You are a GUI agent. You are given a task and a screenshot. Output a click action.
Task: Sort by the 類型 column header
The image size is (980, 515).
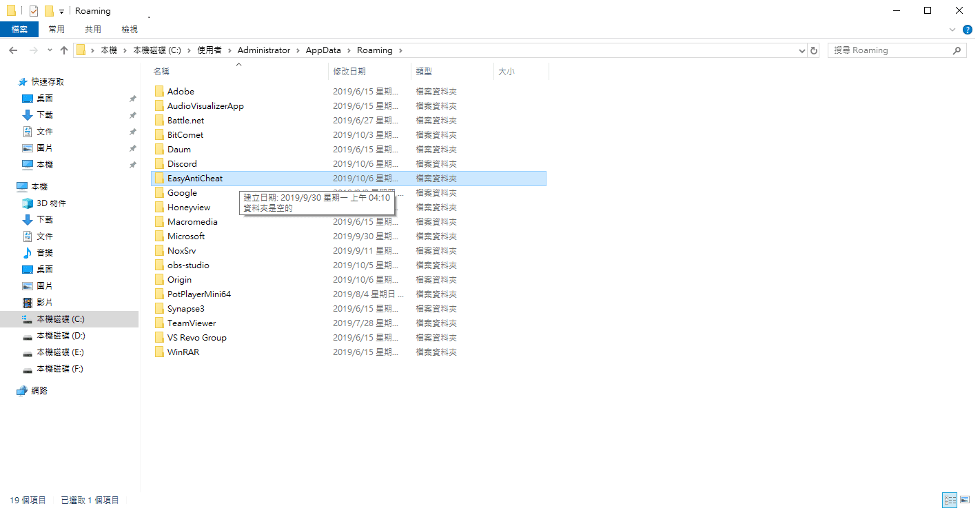tap(424, 72)
